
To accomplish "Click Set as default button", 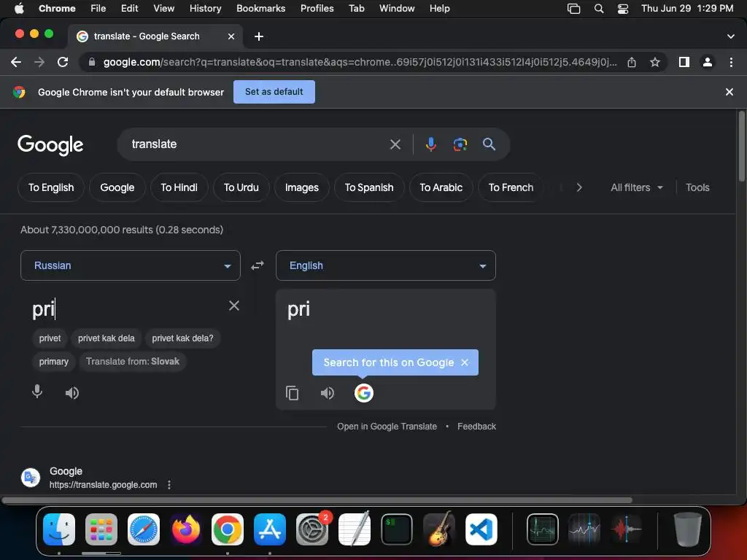I will click(274, 92).
